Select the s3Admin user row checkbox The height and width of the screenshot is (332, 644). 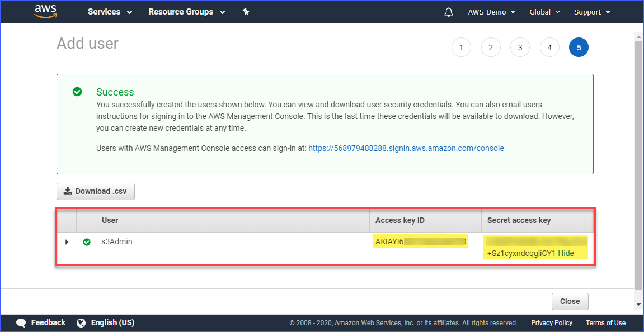65,243
